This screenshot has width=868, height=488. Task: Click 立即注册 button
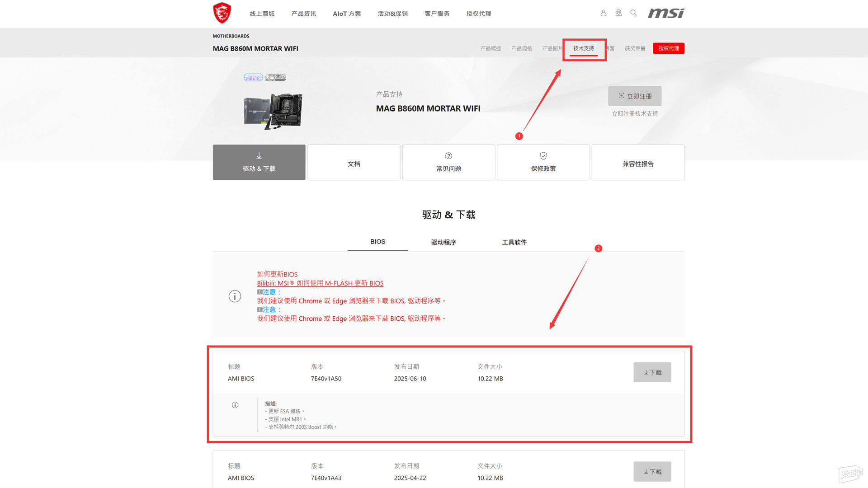click(x=635, y=96)
